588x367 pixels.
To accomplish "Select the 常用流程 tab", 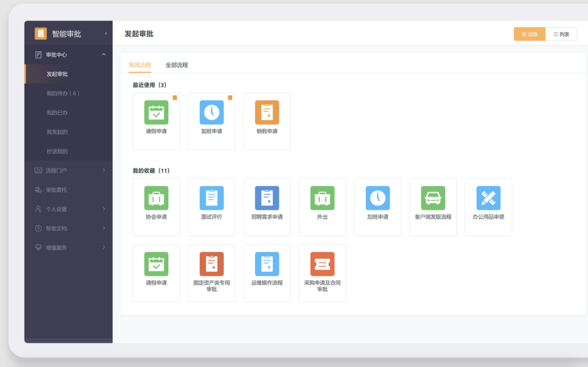I will coord(140,65).
